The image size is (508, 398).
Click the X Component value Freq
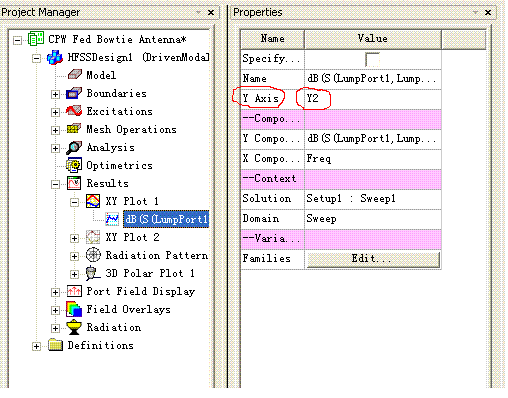(x=373, y=159)
